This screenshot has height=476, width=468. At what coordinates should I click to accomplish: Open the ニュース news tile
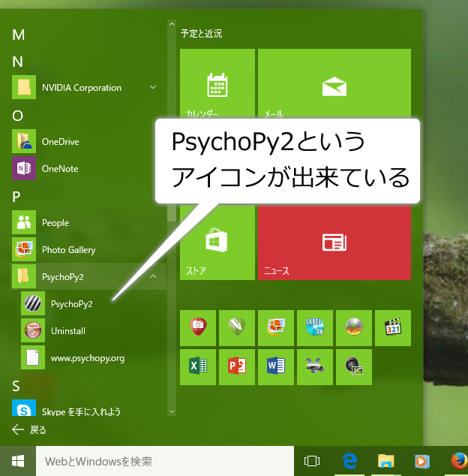pyautogui.click(x=334, y=243)
